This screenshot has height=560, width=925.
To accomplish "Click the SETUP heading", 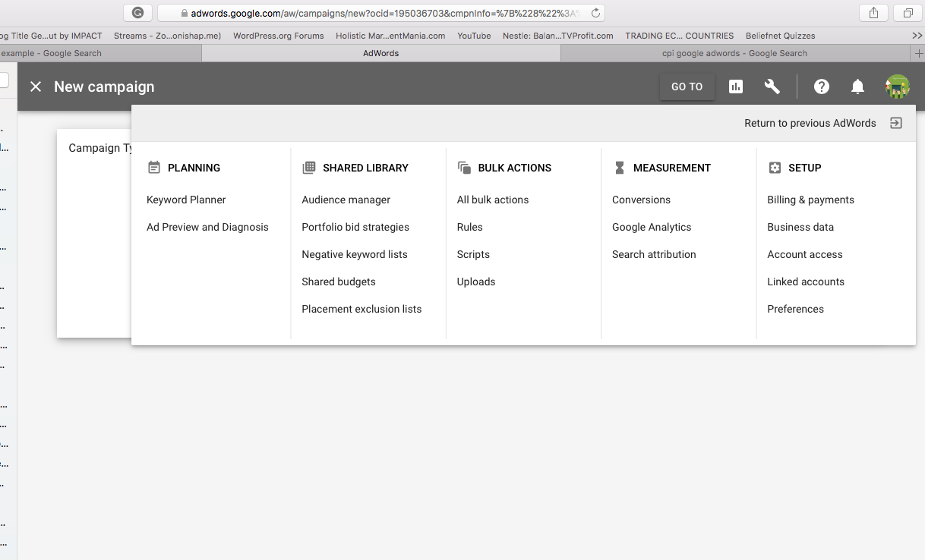I will point(805,168).
